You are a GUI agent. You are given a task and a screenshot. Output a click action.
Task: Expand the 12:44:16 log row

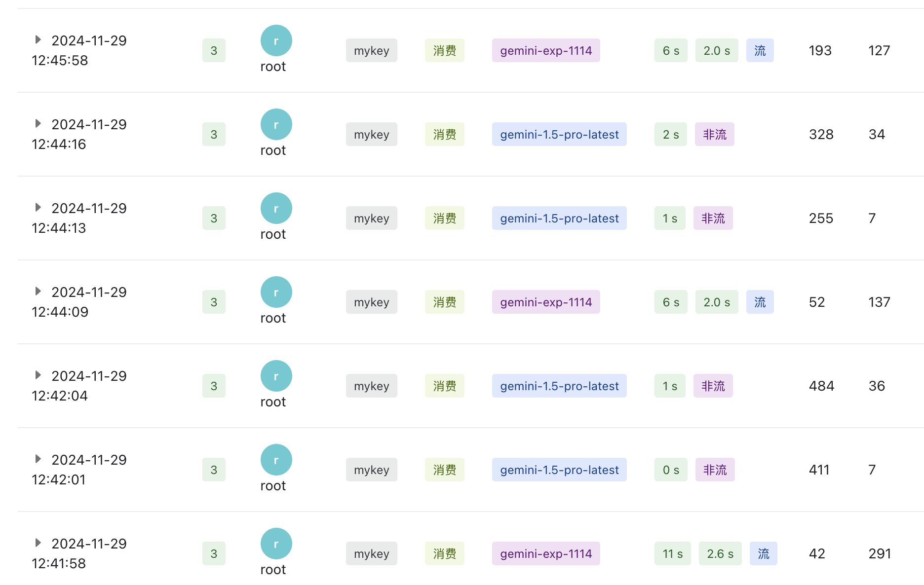point(38,123)
